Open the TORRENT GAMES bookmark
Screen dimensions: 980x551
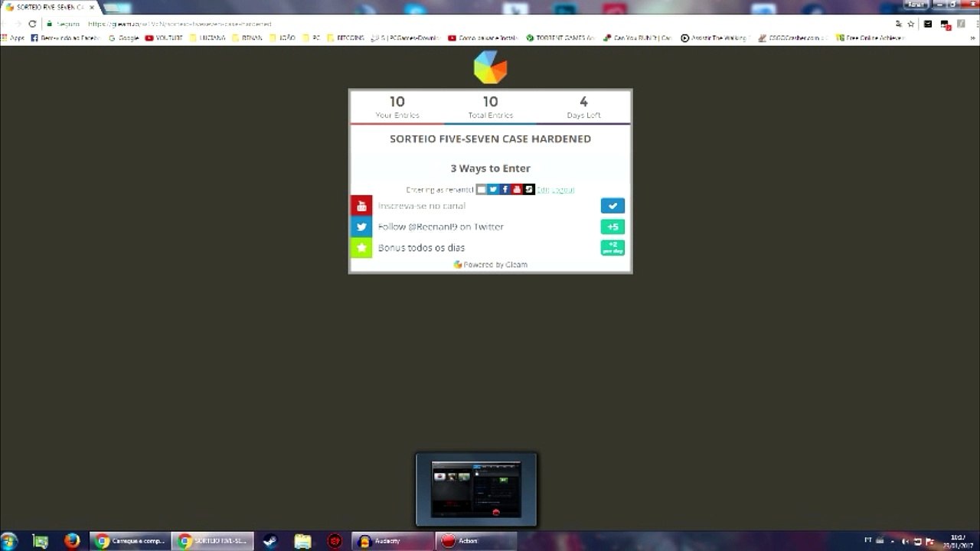(560, 37)
